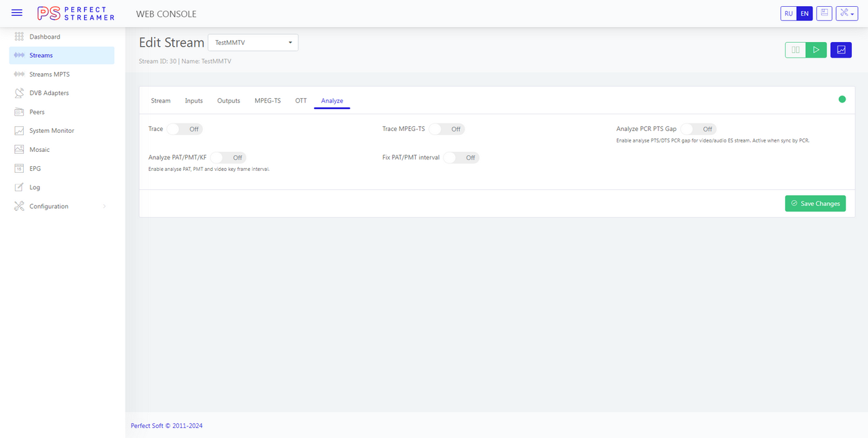Click the Edit Stream heading
868x438 pixels.
pos(172,43)
